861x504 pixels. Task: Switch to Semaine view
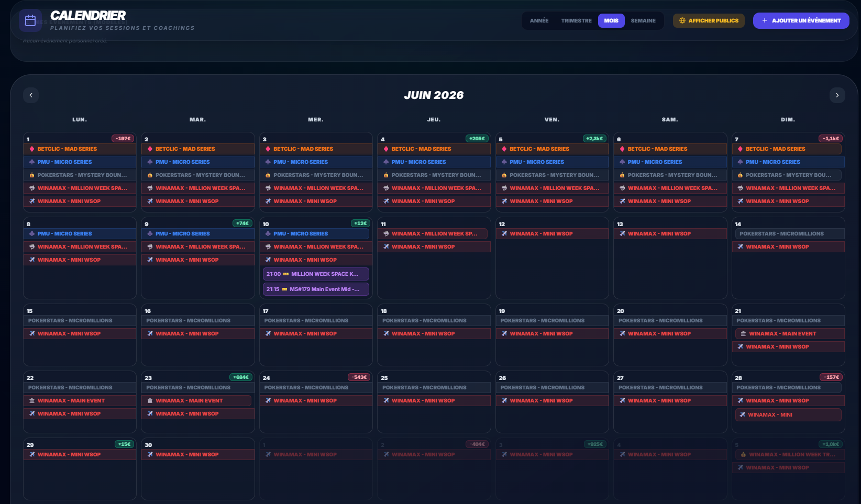(x=643, y=21)
